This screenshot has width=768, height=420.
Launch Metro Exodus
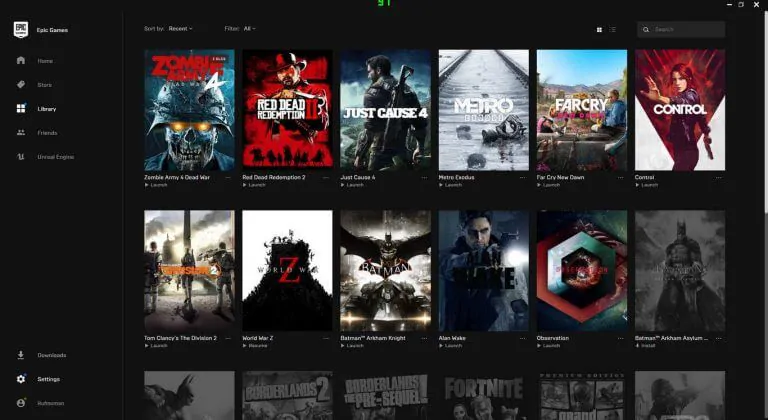(451, 185)
